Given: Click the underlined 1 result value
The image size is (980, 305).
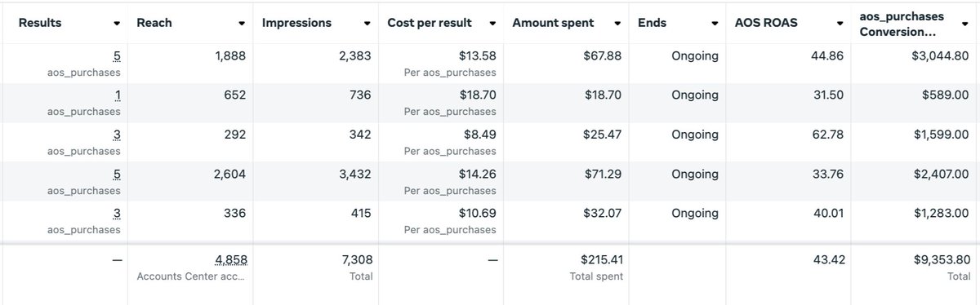Looking at the screenshot, I should tap(118, 95).
